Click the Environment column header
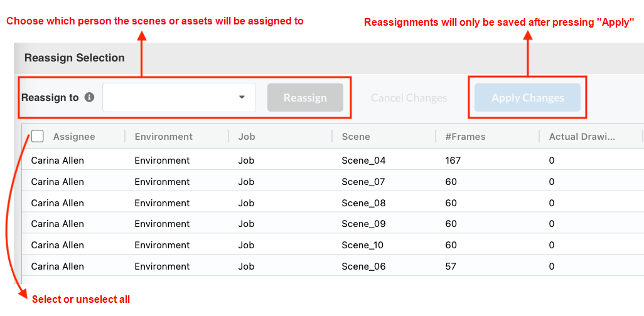Viewport: 644px width, 316px height. pyautogui.click(x=163, y=137)
